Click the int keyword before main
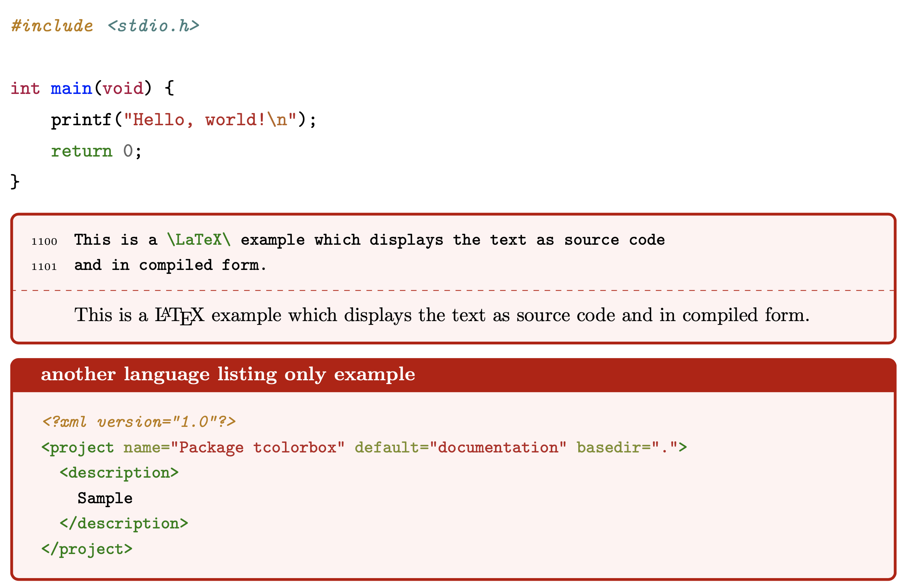Image resolution: width=909 pixels, height=588 pixels. [25, 89]
